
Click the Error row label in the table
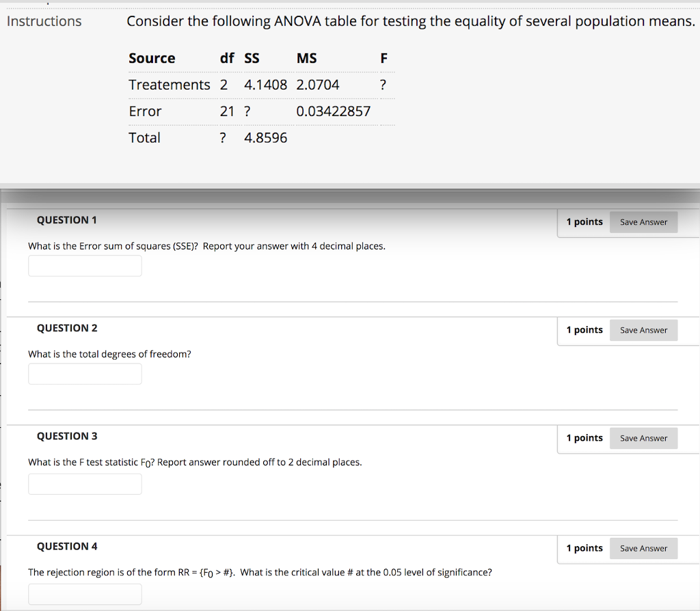coord(145,111)
